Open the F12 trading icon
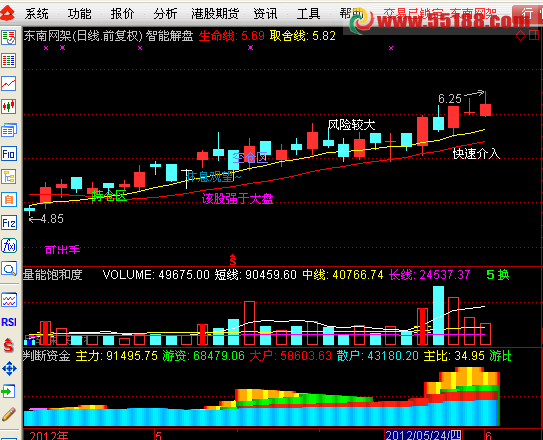 (x=9, y=223)
